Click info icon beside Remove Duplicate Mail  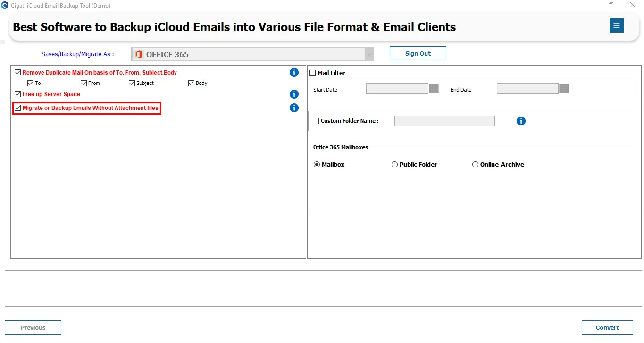click(x=294, y=73)
